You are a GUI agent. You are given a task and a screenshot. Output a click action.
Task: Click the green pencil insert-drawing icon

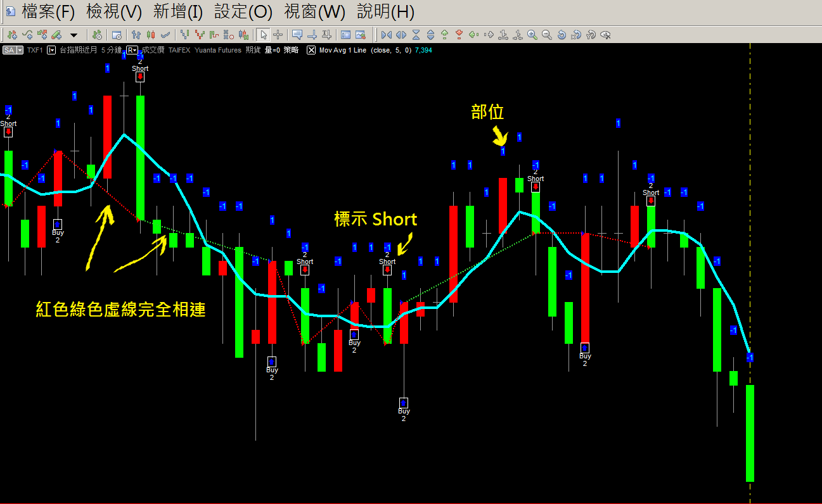click(56, 35)
